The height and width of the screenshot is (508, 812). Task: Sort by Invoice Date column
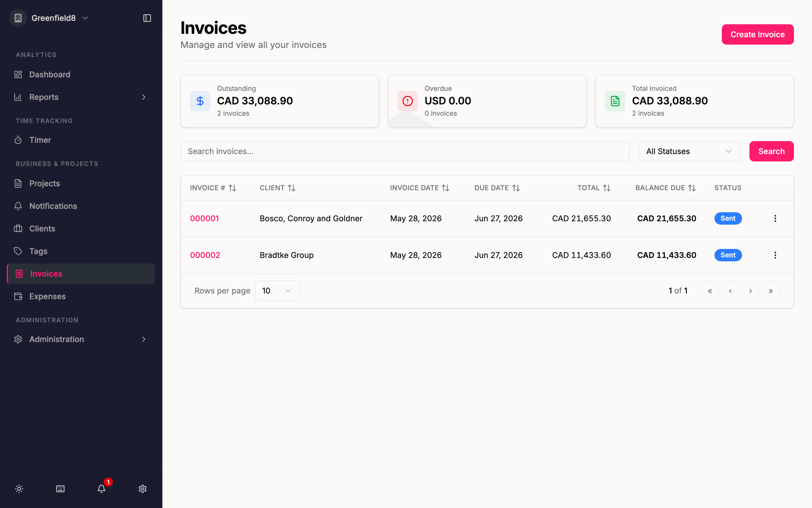tap(420, 188)
